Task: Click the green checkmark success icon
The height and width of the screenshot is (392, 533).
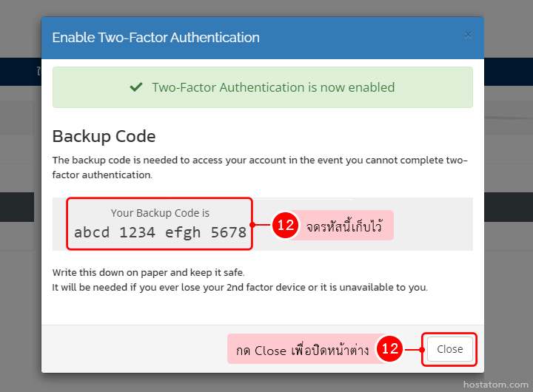Action: [x=136, y=87]
